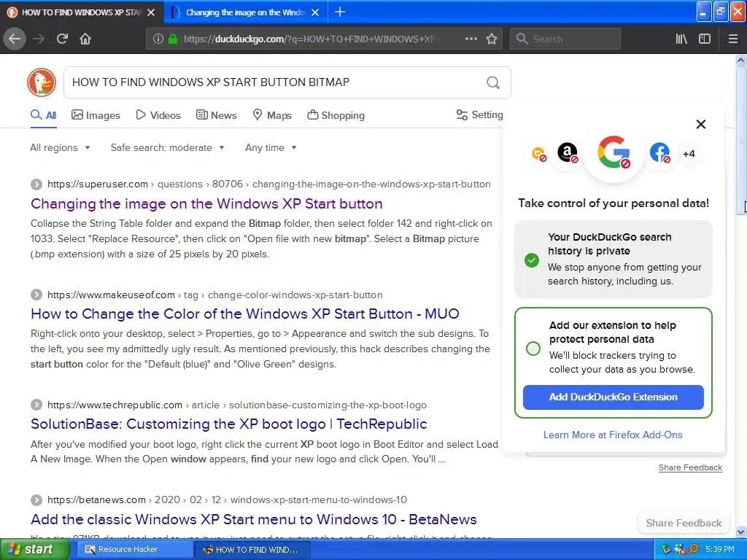Viewport: 747px width, 560px height.
Task: Click the magnifier icon in system tray
Action: (x=693, y=550)
